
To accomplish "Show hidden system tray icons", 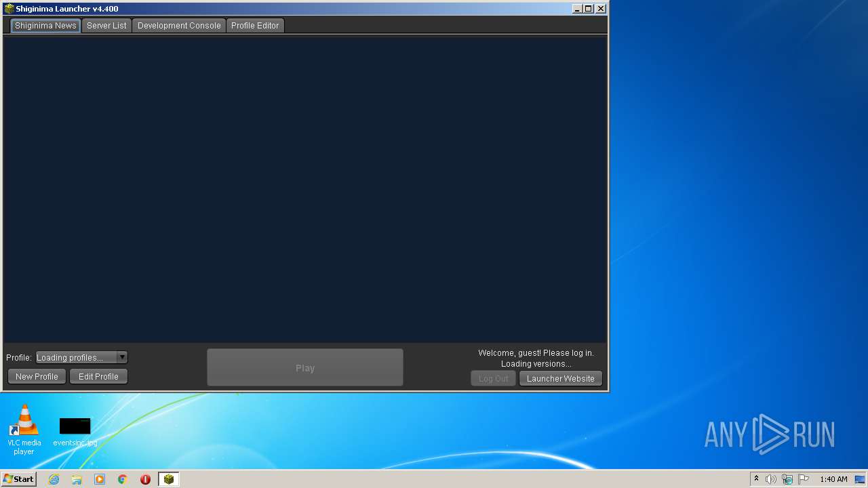I will tap(757, 479).
